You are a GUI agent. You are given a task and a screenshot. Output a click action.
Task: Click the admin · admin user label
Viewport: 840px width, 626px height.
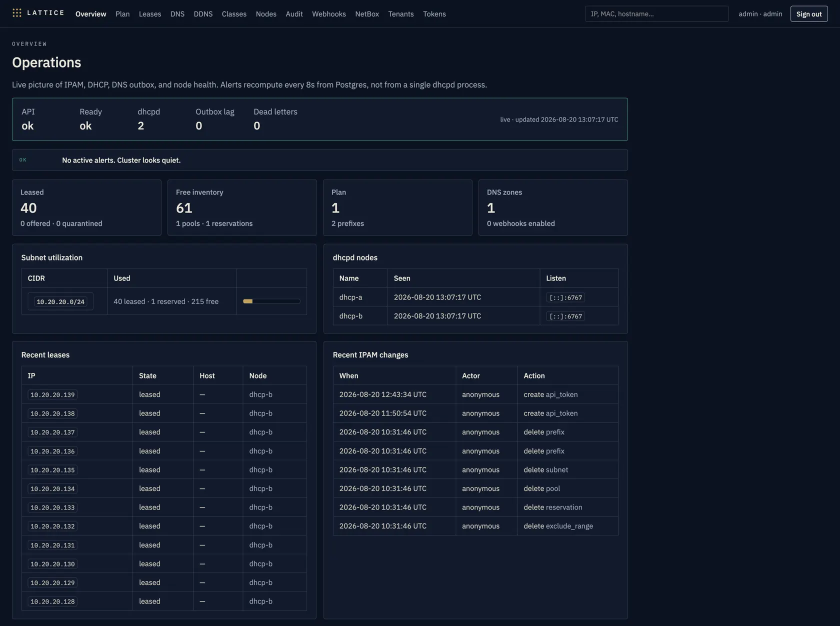(760, 14)
